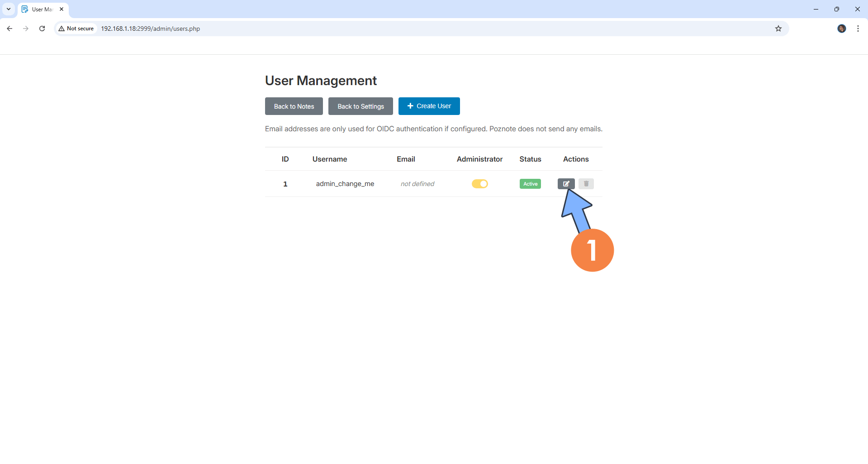The width and height of the screenshot is (868, 464).
Task: Click the Username column header
Action: point(329,159)
